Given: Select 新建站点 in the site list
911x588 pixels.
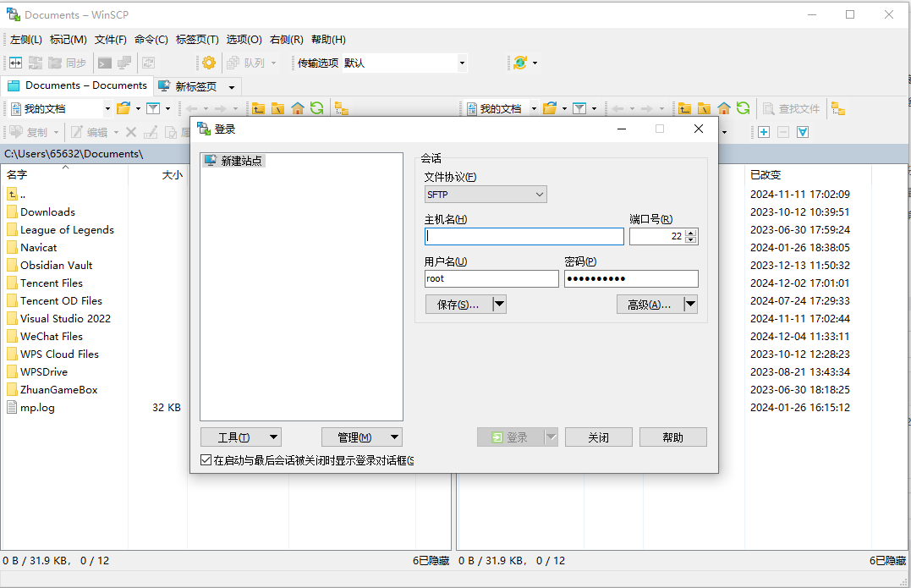Looking at the screenshot, I should click(234, 161).
